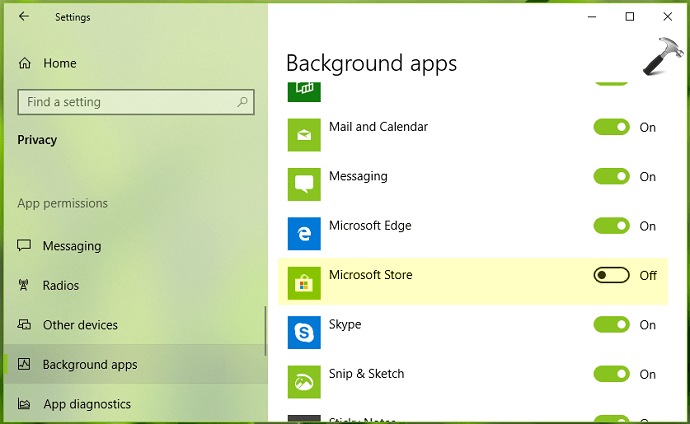Click the Other devices icon
Image resolution: width=690 pixels, height=424 pixels.
(x=24, y=325)
